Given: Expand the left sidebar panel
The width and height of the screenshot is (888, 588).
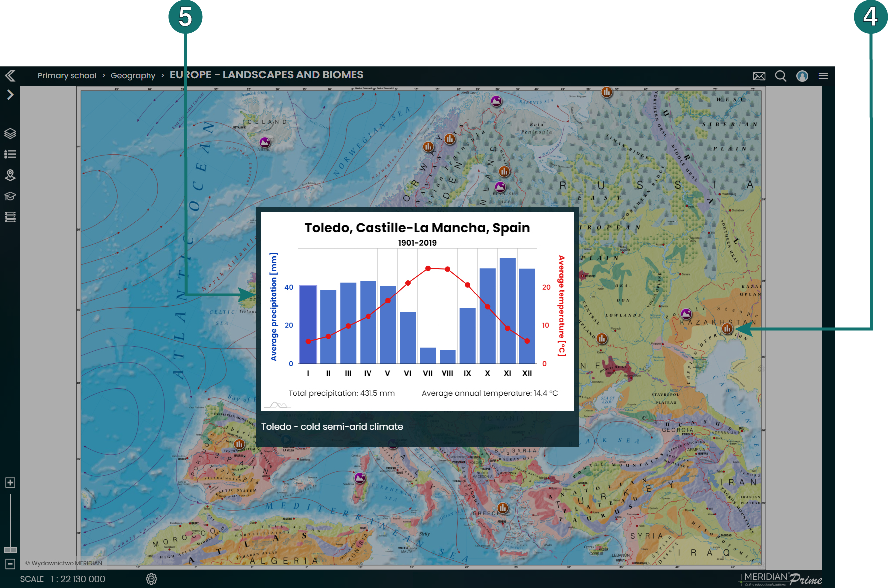Looking at the screenshot, I should tap(10, 95).
